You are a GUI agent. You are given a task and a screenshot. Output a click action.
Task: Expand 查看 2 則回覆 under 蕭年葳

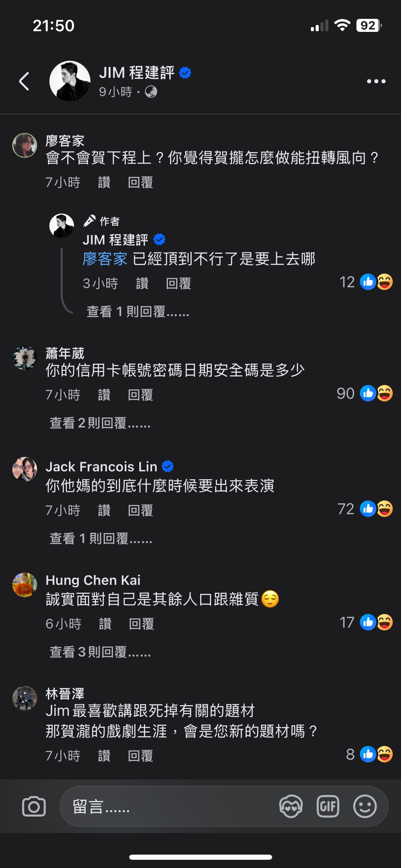(x=100, y=423)
